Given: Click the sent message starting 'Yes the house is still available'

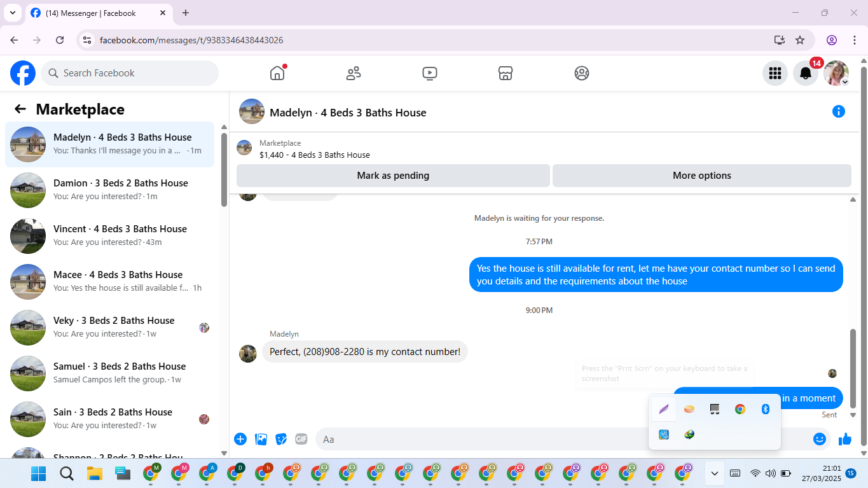Looking at the screenshot, I should pyautogui.click(x=656, y=275).
